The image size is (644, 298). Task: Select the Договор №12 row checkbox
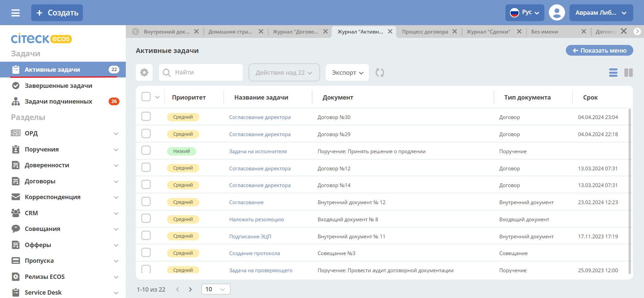pyautogui.click(x=146, y=167)
